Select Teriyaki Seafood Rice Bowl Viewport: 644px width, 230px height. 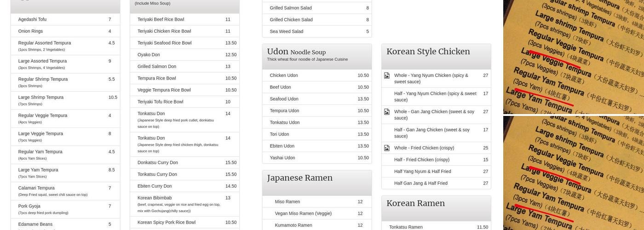pyautogui.click(x=184, y=43)
